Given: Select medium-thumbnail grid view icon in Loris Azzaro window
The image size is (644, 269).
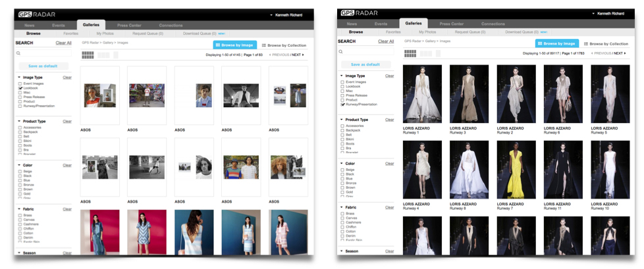Looking at the screenshot, I should coord(426,53).
